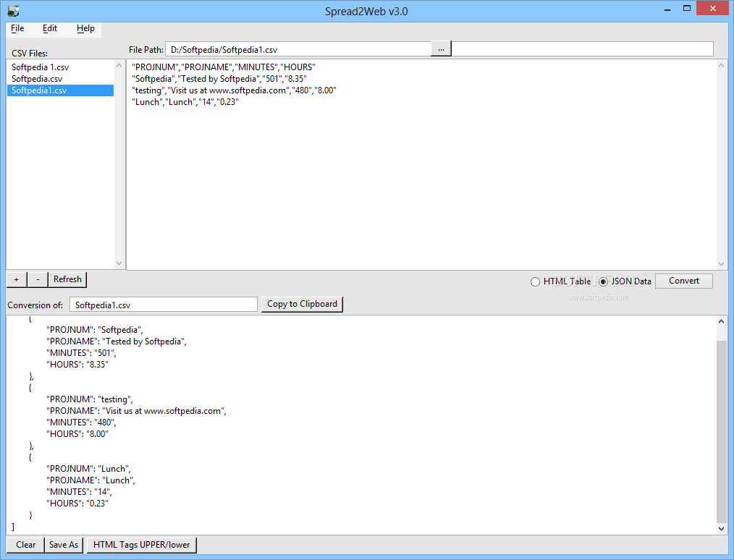Viewport: 734px width, 560px height.
Task: Click JSON line '"PROJNUM": "testing"'
Action: click(90, 399)
